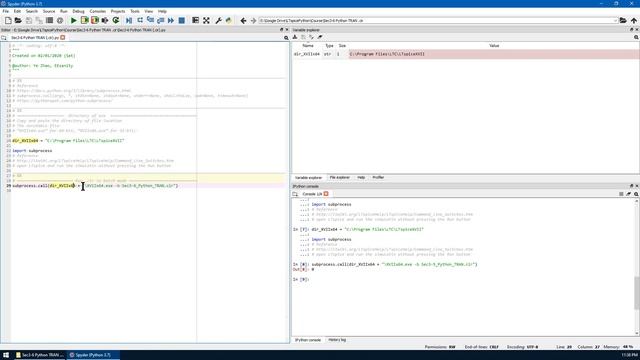Viewport: 640px width, 360px height.
Task: Browse console tabs icon
Action: pyautogui.click(x=295, y=194)
